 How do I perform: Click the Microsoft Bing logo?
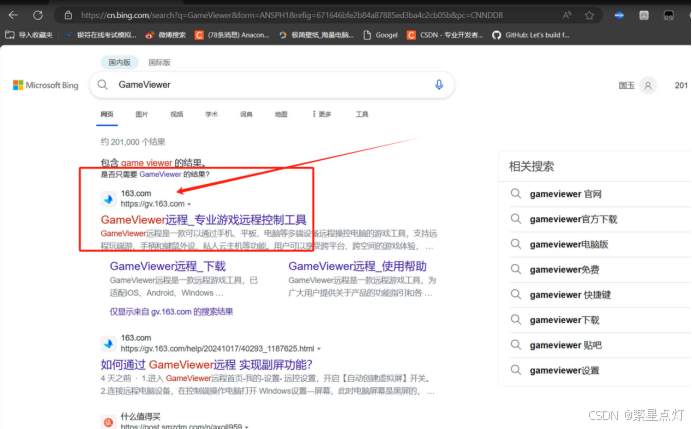coord(45,85)
